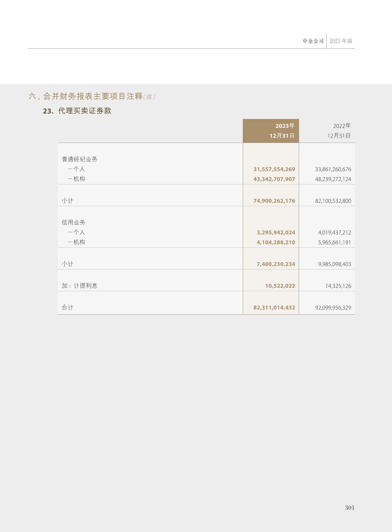Select the 48,239,272,124 cell
Image resolution: width=392 pixels, height=532 pixels.
[x=333, y=179]
